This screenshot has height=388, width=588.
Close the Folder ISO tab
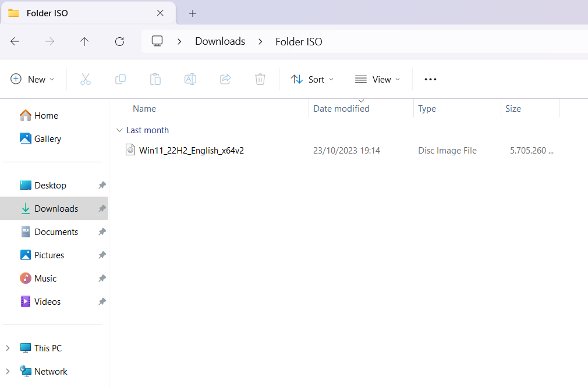tap(160, 13)
